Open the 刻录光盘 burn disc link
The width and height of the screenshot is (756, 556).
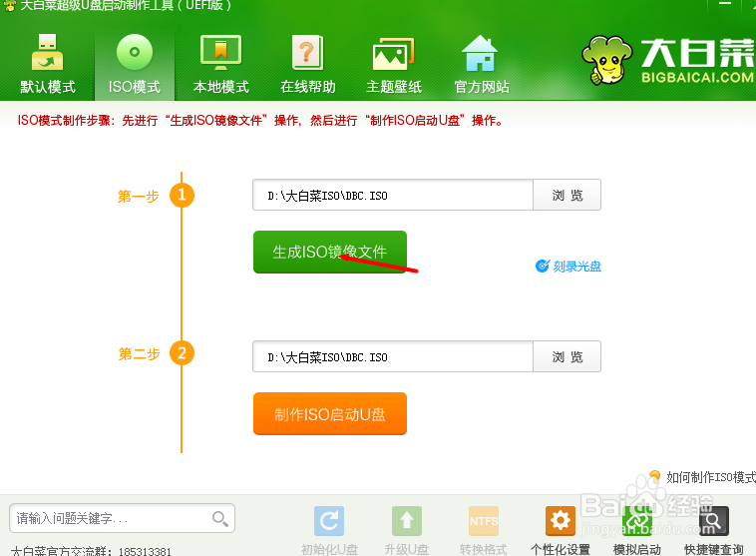pyautogui.click(x=568, y=266)
